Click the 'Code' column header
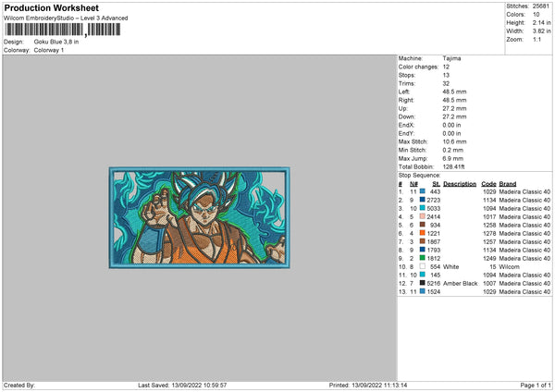Screen dimensions: 555x392 pyautogui.click(x=488, y=184)
